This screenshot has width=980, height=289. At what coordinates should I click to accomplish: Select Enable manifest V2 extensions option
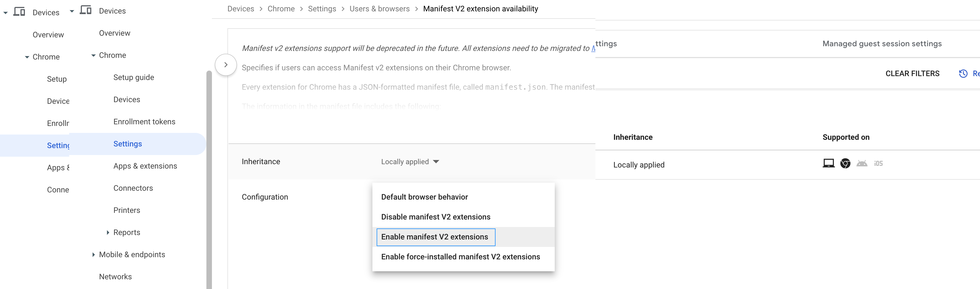[x=435, y=237]
